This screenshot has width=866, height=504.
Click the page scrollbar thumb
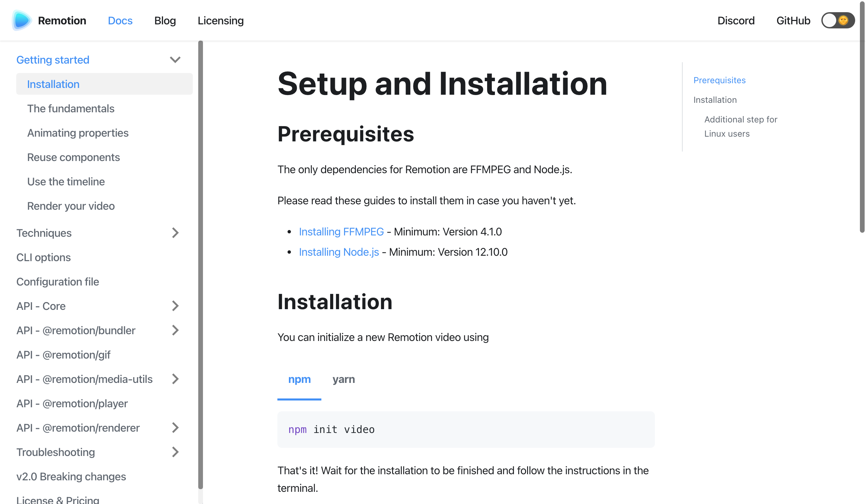click(862, 117)
